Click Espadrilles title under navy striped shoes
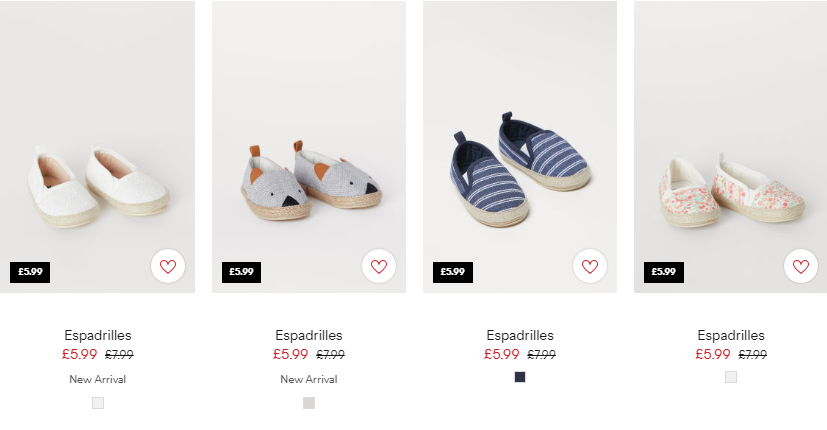The height and width of the screenshot is (430, 827). pyautogui.click(x=520, y=335)
